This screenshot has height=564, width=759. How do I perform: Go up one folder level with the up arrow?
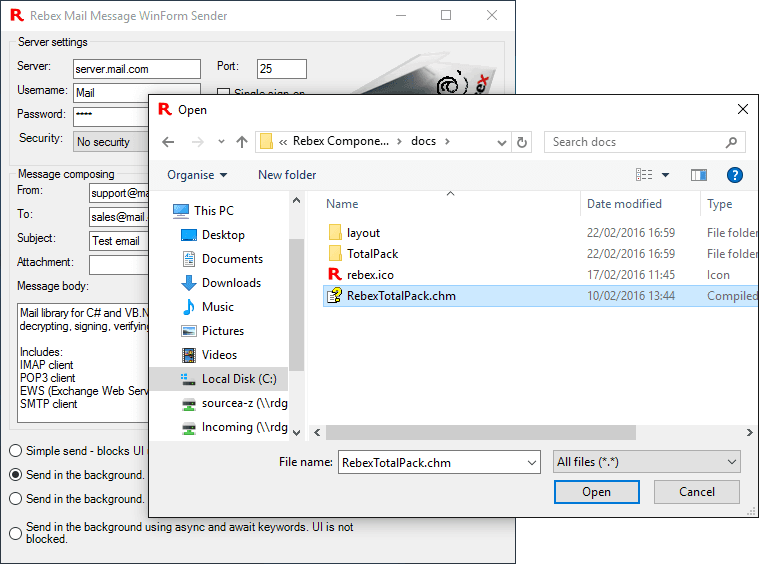[x=242, y=142]
